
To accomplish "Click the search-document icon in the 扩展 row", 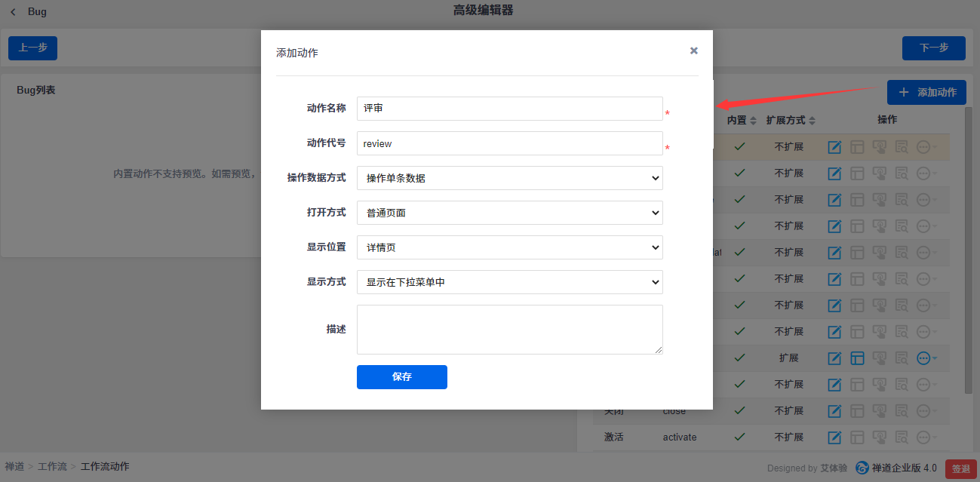I will click(902, 358).
